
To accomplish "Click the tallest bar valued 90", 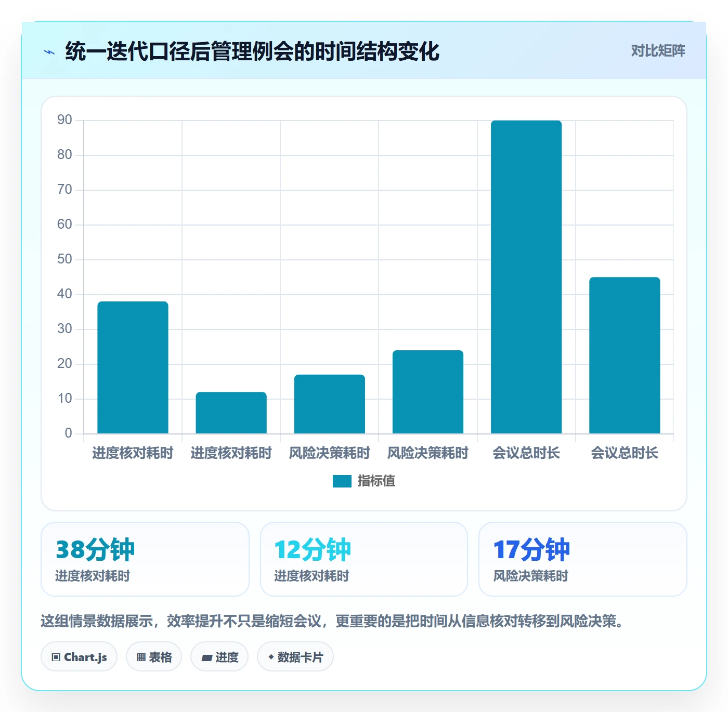I will click(x=526, y=277).
